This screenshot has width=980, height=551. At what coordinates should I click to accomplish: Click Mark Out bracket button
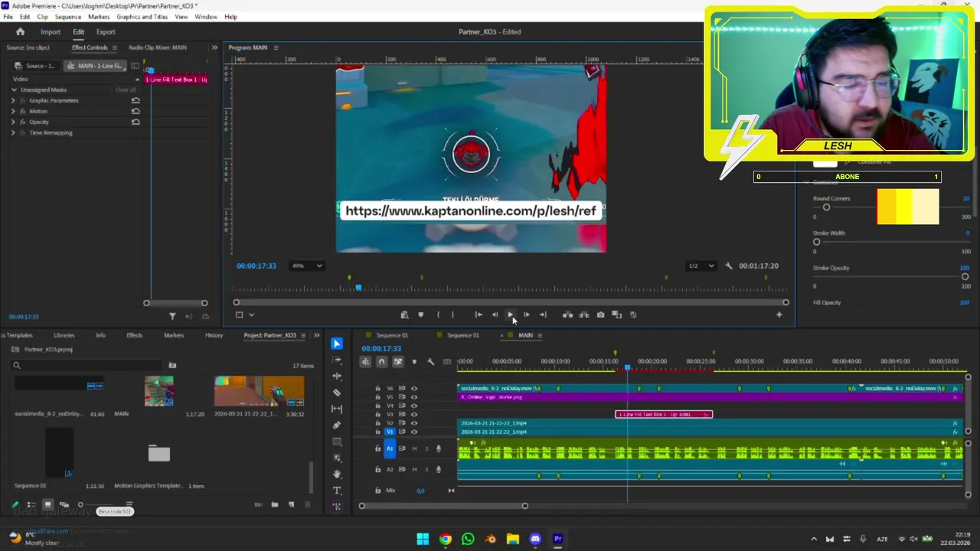tap(452, 315)
